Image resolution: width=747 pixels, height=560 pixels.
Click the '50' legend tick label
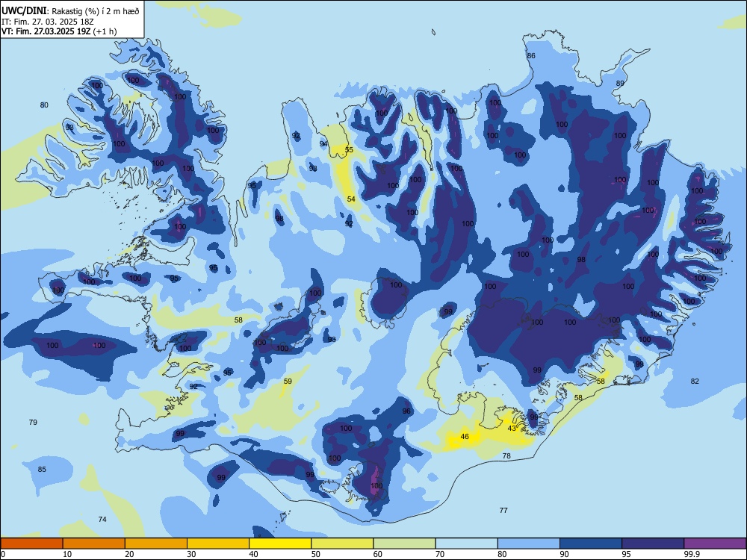pyautogui.click(x=315, y=554)
